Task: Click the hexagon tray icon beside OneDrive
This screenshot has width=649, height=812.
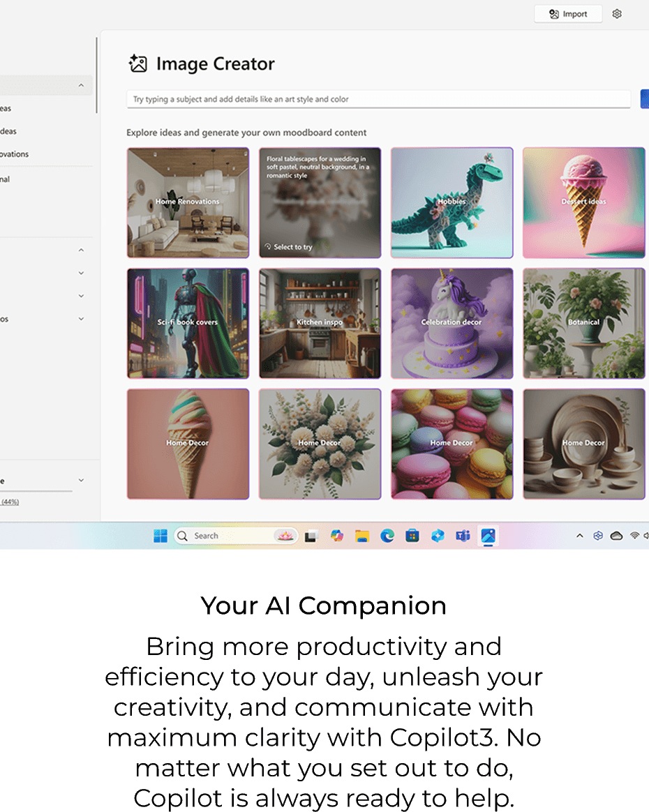Action: pos(598,536)
